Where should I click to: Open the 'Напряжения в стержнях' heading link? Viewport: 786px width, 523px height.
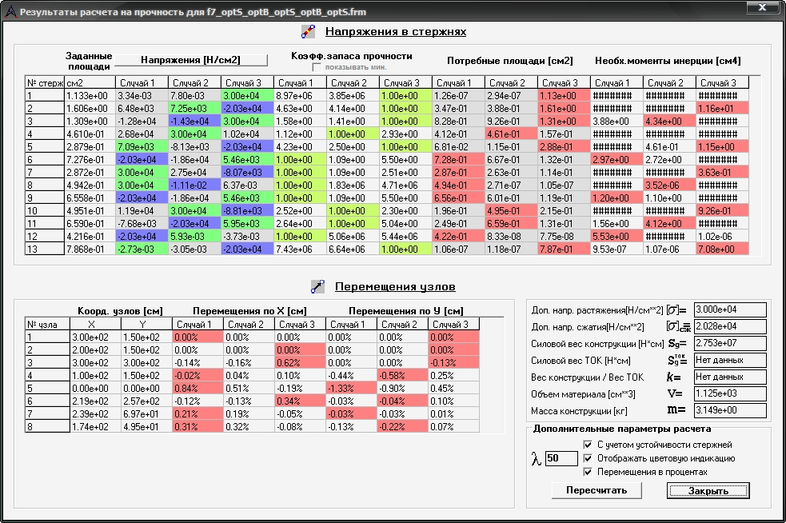[x=396, y=32]
